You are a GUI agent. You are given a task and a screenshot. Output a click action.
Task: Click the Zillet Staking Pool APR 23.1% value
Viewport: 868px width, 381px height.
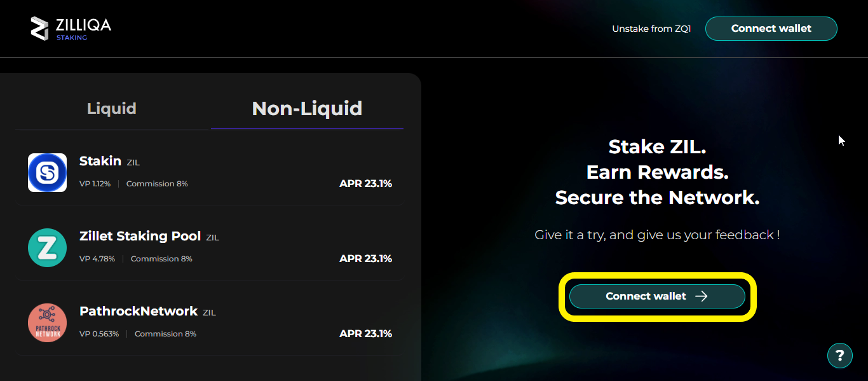click(x=365, y=259)
